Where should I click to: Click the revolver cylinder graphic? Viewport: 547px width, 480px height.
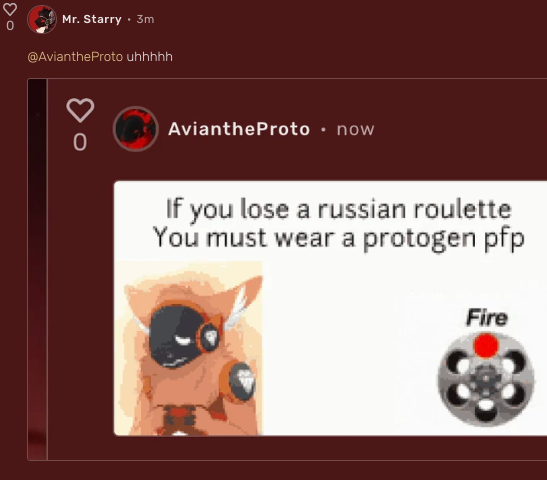[486, 380]
